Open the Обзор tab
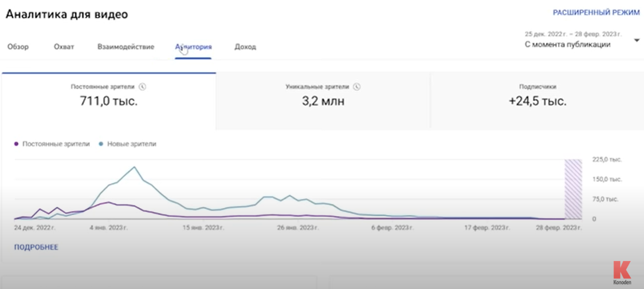 tap(18, 47)
